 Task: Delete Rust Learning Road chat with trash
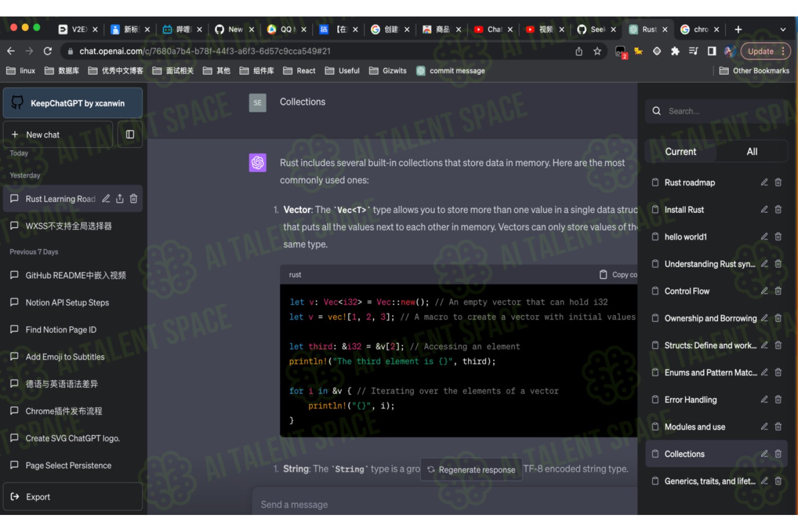[x=134, y=198]
